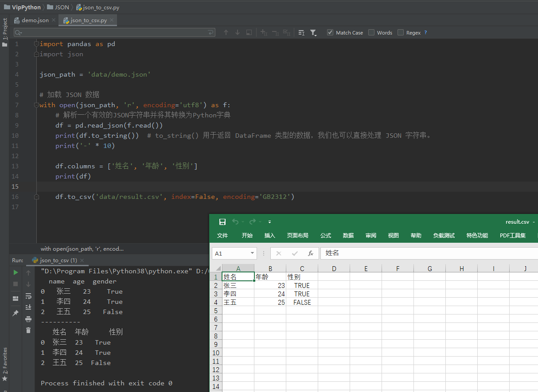
Task: Enable the Match Case search option
Action: (x=330, y=32)
